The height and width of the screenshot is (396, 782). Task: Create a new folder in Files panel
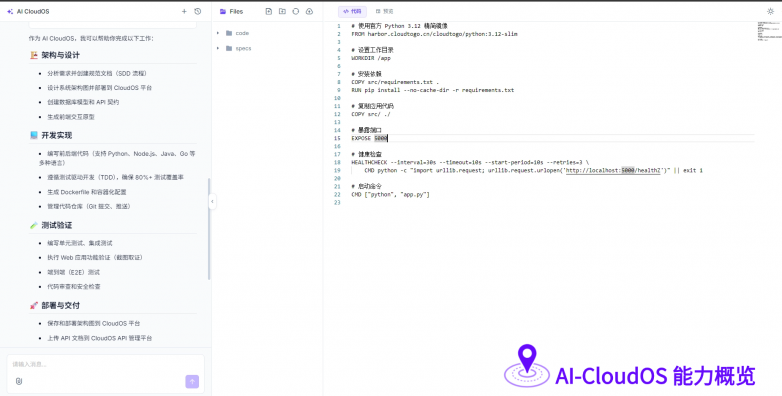[x=282, y=11]
